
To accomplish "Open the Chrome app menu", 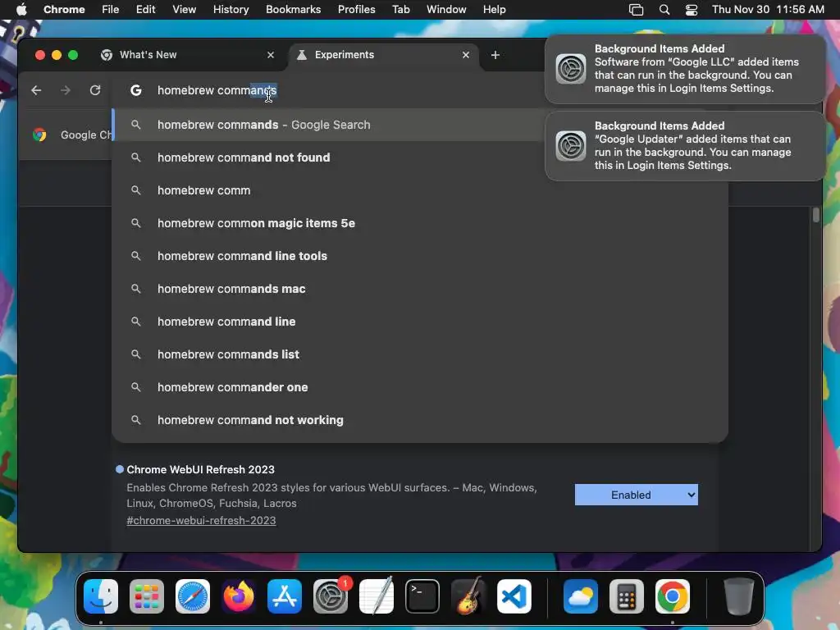I will tap(64, 10).
